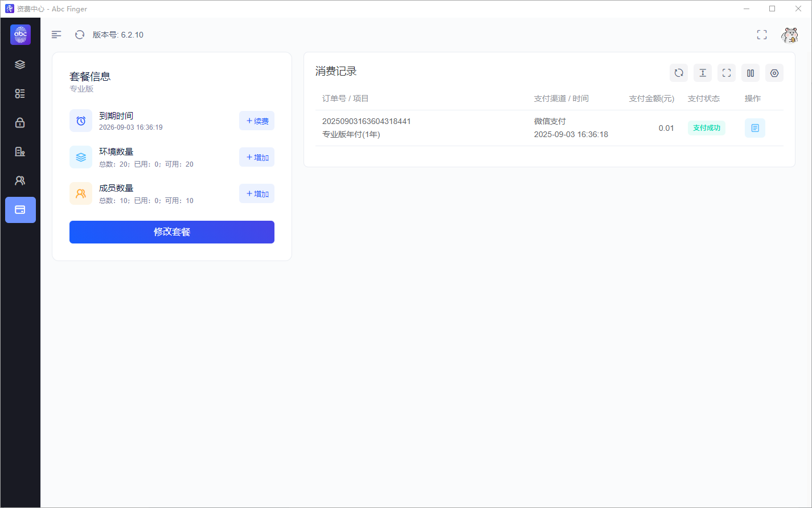Open the user avatar menu
This screenshot has width=812, height=508.
(789, 35)
